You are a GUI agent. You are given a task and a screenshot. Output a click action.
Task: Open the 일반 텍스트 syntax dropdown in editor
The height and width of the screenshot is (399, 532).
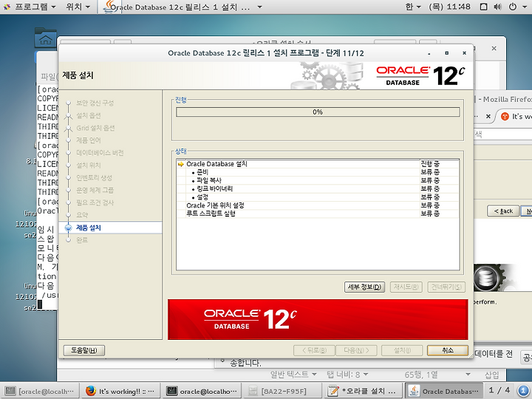[x=293, y=374]
